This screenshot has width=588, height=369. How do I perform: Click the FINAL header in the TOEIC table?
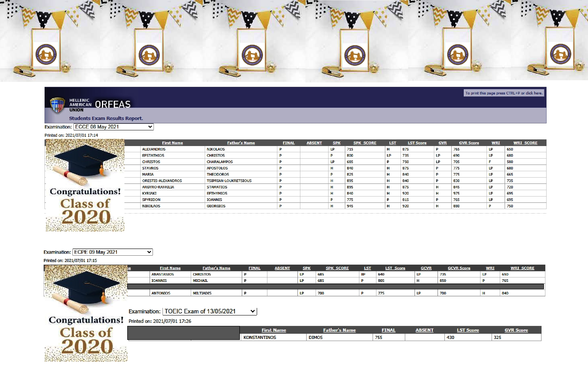pos(388,330)
